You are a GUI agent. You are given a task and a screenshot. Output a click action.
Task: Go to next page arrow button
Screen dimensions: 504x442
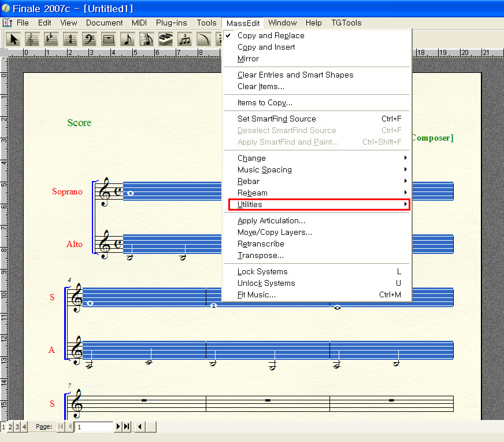(118, 426)
